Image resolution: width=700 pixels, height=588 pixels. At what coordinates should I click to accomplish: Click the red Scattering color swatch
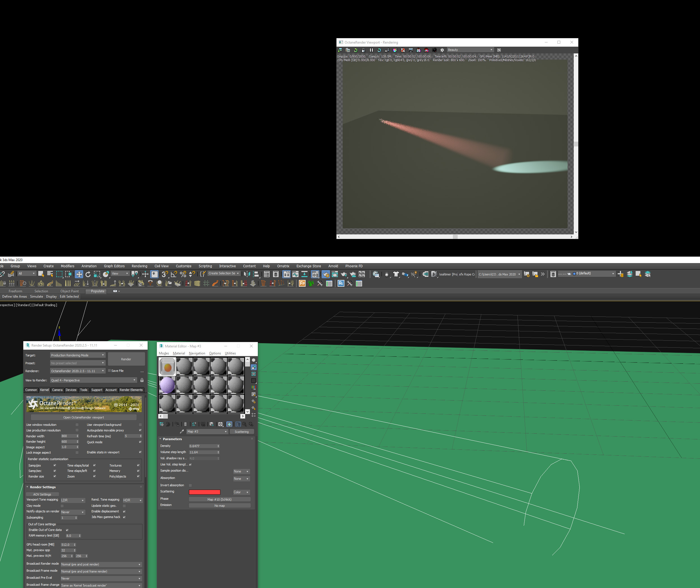(x=204, y=492)
